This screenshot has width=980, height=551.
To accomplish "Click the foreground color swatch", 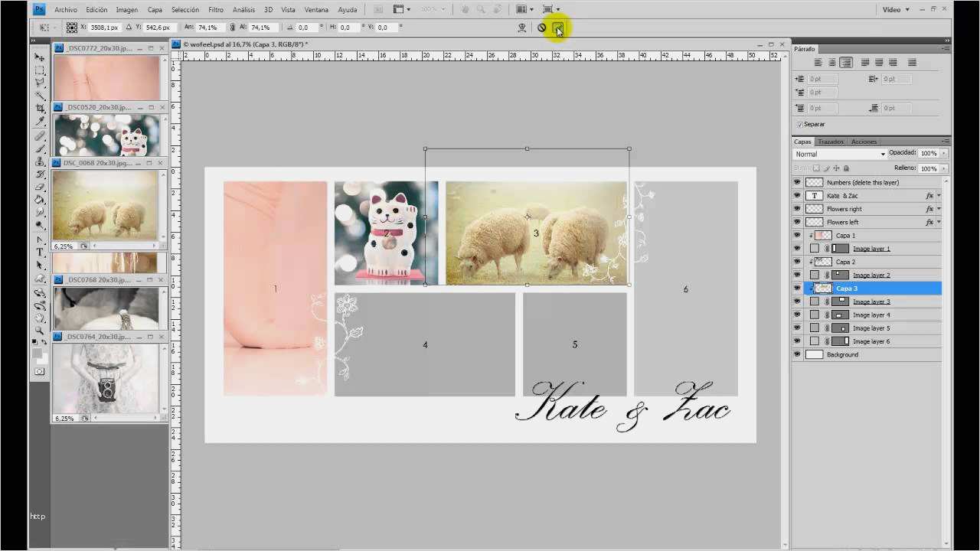I will [x=36, y=354].
